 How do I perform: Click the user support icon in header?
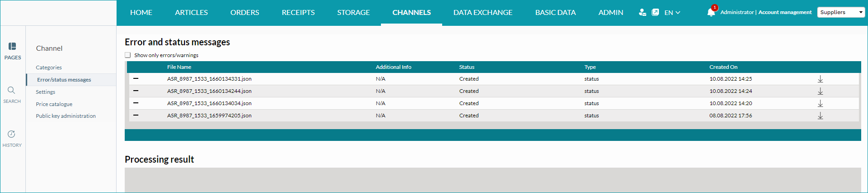642,12
